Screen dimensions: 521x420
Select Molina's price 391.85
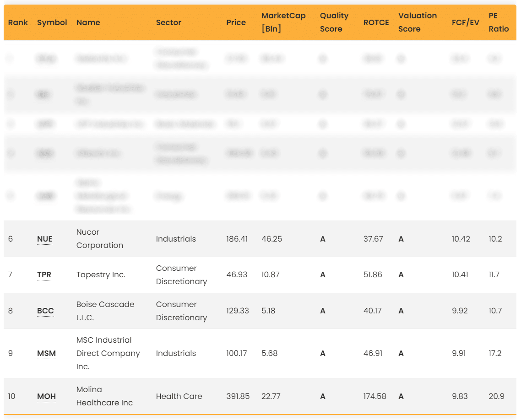pyautogui.click(x=238, y=396)
